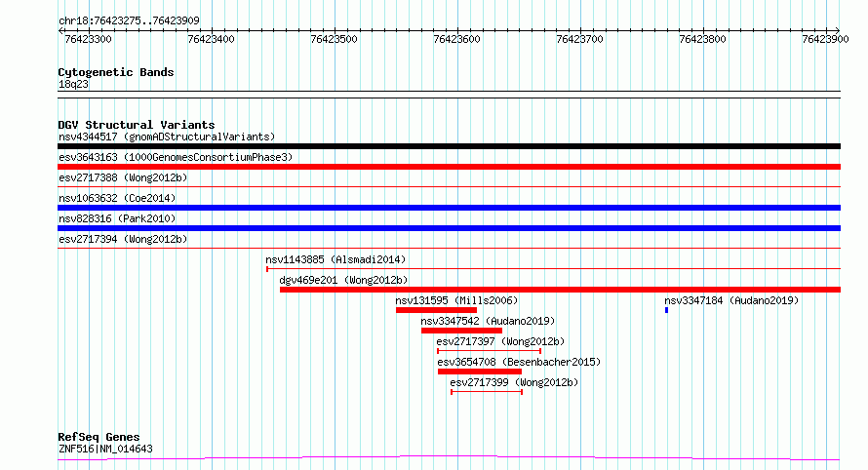Click the ZNF516|NM_014643 gene label
Image resolution: width=868 pixels, height=470 pixels.
105,449
